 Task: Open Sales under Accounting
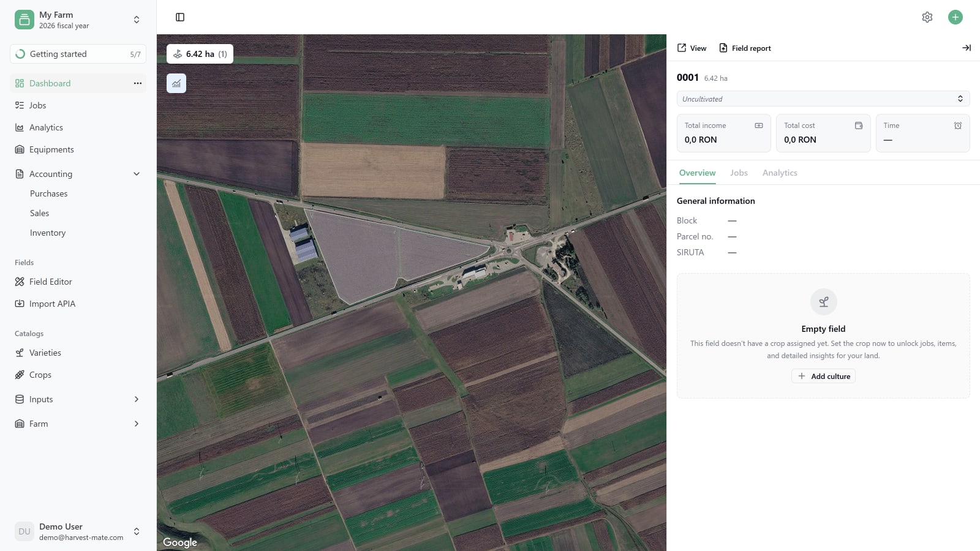pos(40,213)
